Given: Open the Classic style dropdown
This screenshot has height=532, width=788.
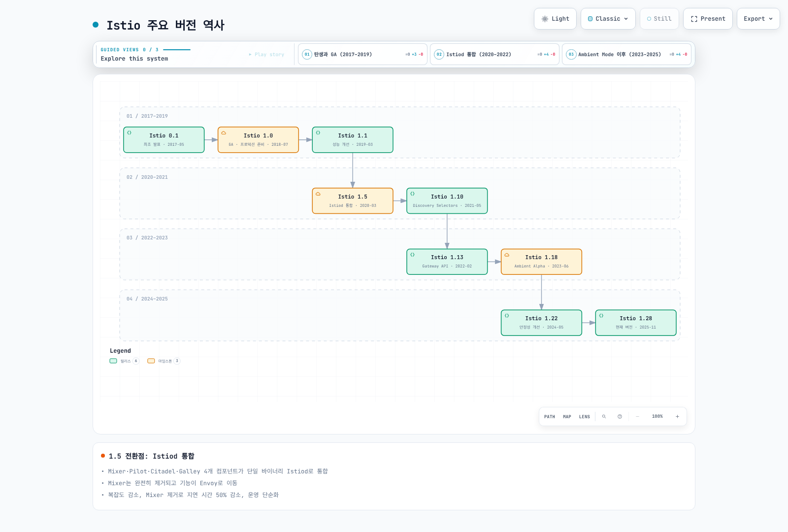Looking at the screenshot, I should [608, 19].
